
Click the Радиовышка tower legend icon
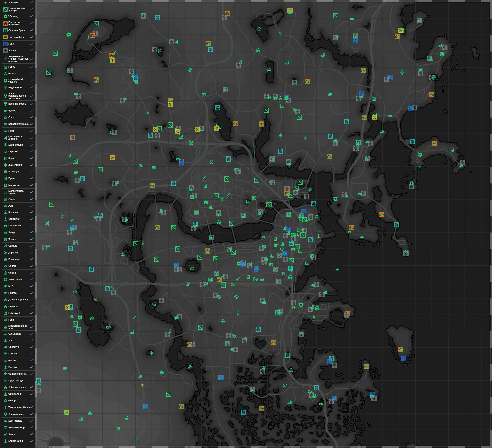click(x=5, y=87)
